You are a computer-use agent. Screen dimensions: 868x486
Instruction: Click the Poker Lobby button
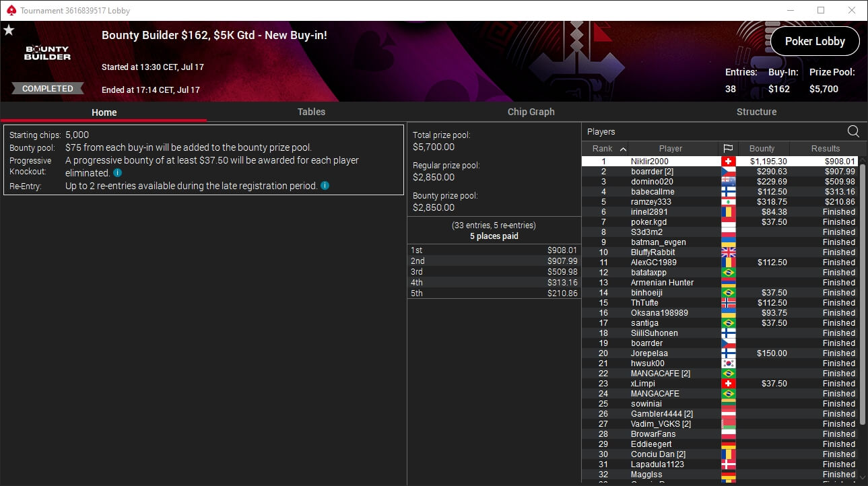click(x=815, y=41)
